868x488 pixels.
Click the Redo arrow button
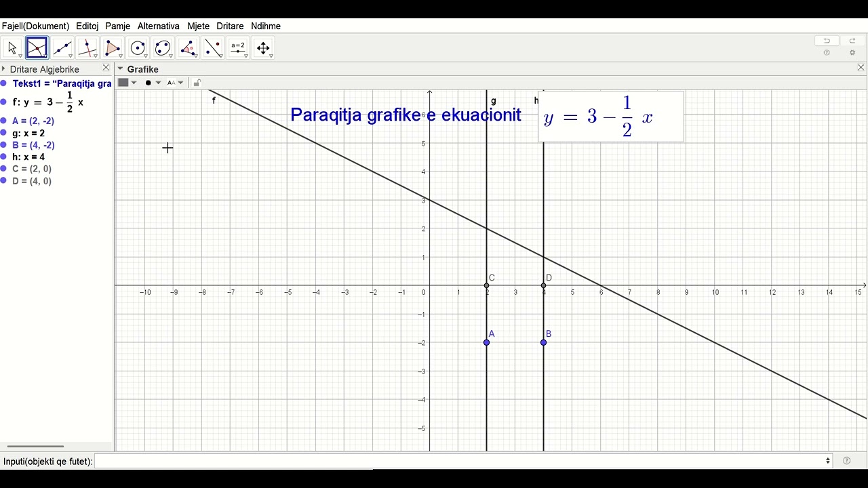point(852,41)
